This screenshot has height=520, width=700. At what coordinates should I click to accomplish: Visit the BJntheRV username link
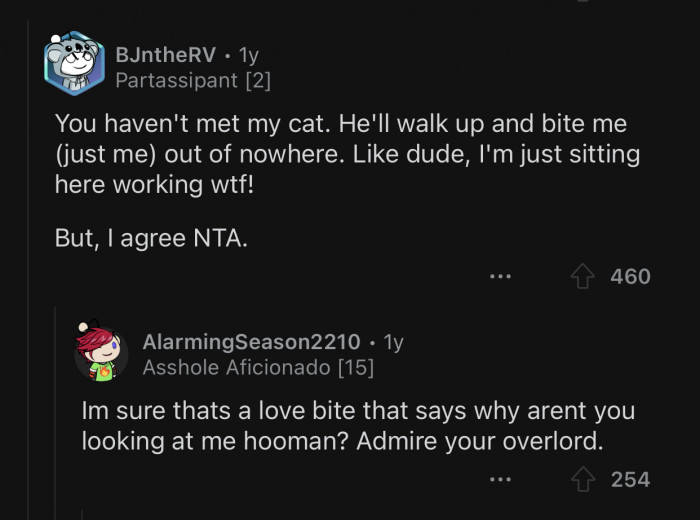pos(167,55)
